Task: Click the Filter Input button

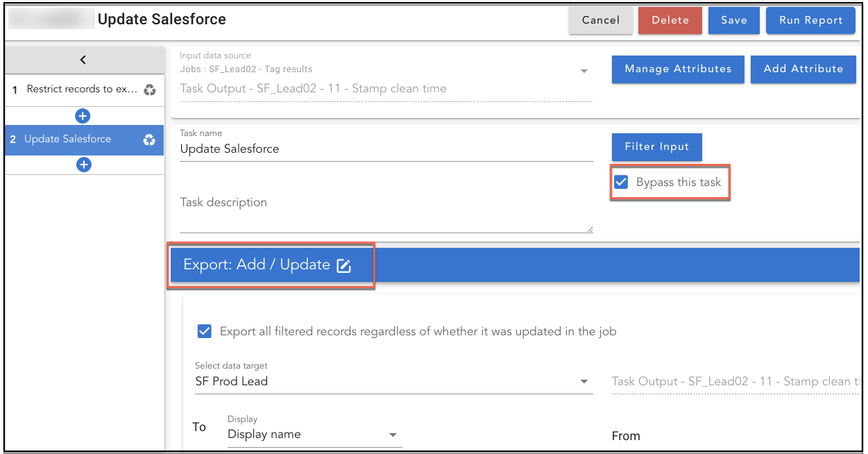Action: 657,147
